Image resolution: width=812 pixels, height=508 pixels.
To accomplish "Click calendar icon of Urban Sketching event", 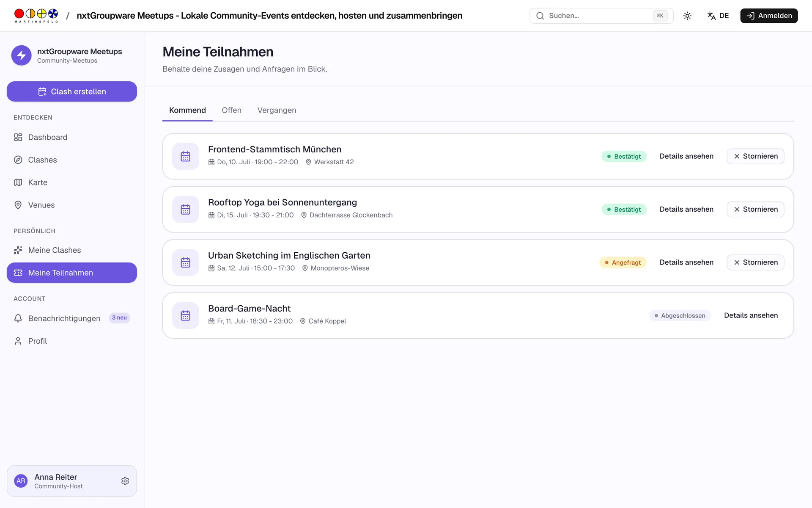I will click(185, 262).
